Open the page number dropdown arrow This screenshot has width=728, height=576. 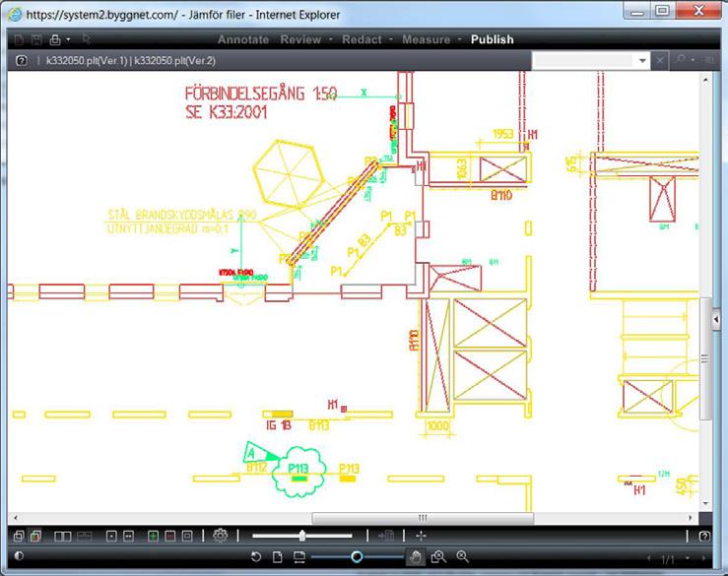tap(688, 558)
